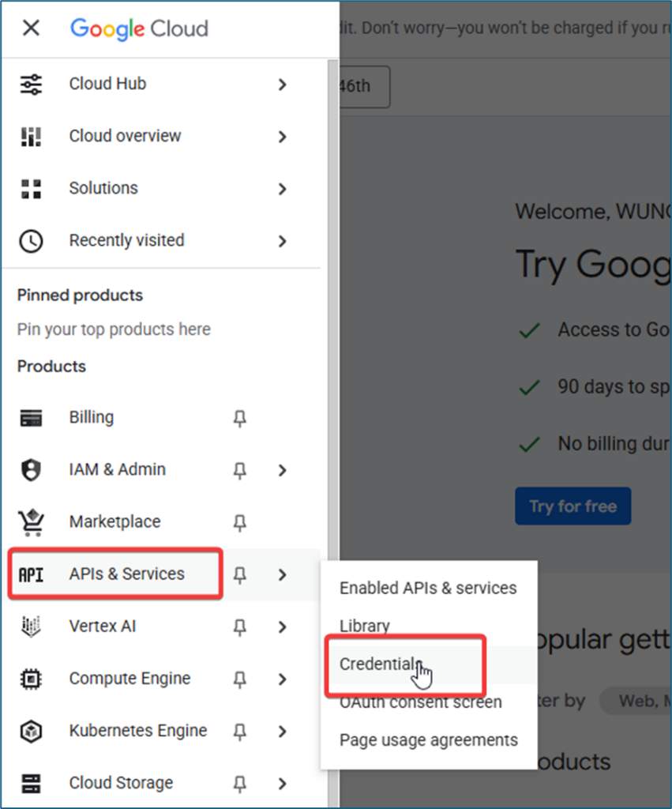Viewport: 672px width, 809px height.
Task: Pin IAM & Admin to top
Action: (x=240, y=470)
